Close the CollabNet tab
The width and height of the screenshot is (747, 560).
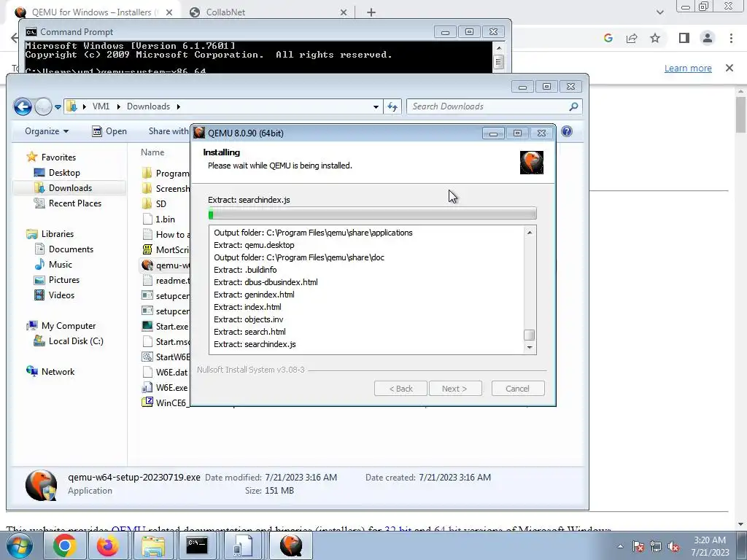click(344, 12)
